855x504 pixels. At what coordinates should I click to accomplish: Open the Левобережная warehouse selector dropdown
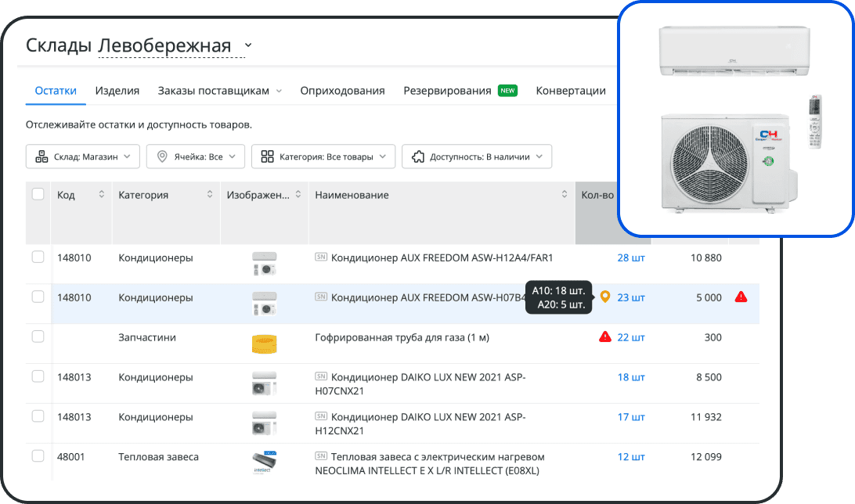click(248, 45)
